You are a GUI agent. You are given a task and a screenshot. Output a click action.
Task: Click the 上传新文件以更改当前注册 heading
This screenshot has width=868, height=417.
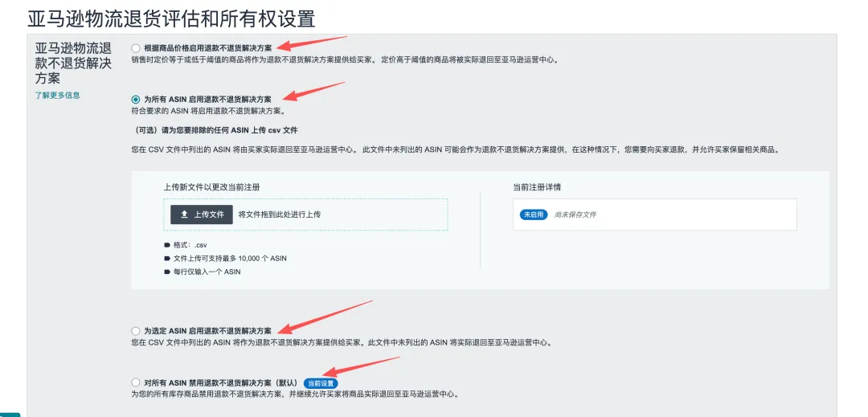coord(212,187)
